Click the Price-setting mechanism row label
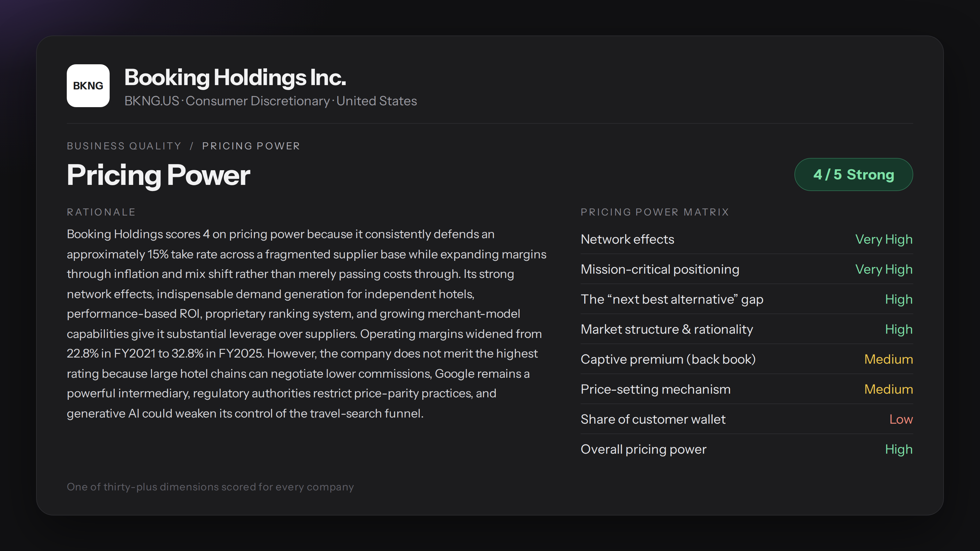Viewport: 980px width, 551px height. pyautogui.click(x=655, y=389)
